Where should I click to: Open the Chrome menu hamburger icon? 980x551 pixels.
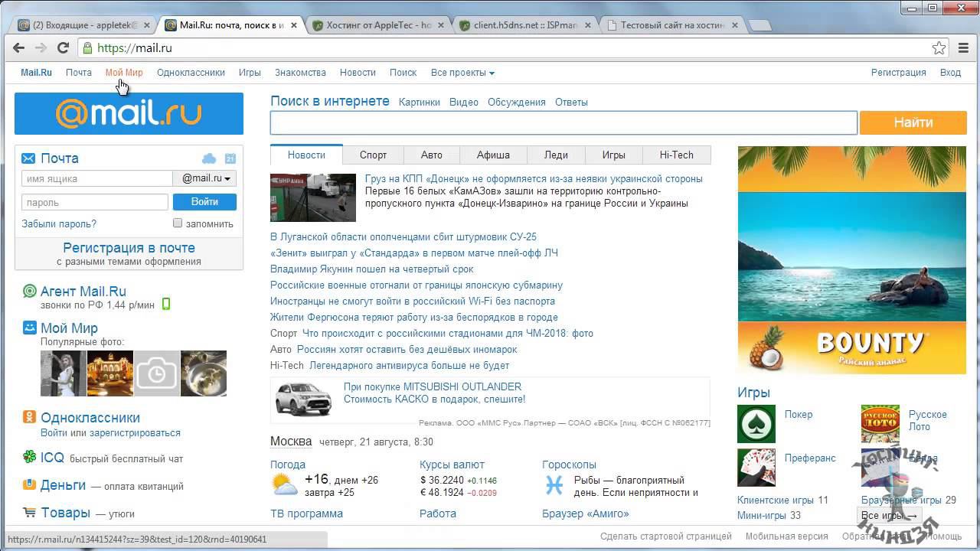point(964,47)
